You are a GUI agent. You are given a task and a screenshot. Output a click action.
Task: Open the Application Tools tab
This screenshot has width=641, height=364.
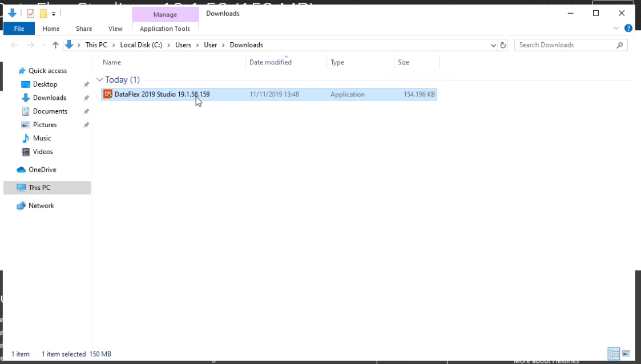[165, 29]
